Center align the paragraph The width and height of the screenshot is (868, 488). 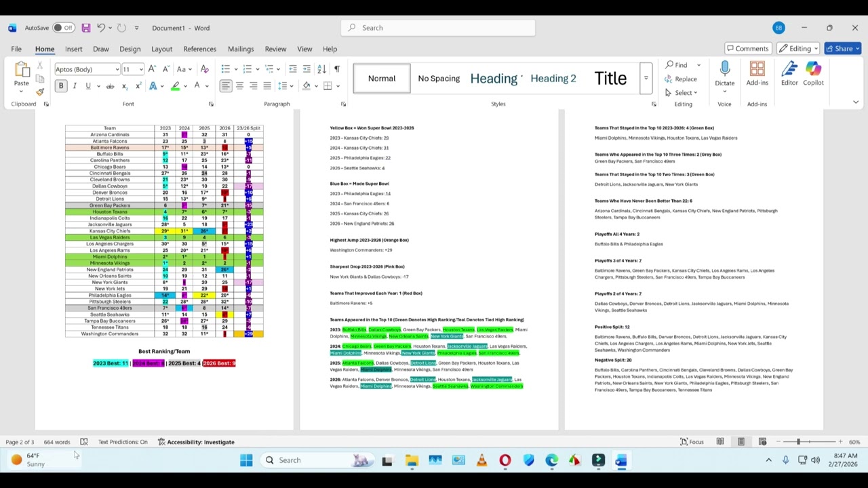point(239,86)
